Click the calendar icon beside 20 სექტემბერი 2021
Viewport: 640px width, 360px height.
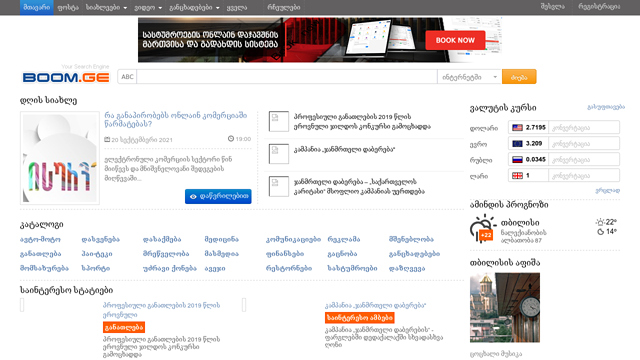point(107,139)
